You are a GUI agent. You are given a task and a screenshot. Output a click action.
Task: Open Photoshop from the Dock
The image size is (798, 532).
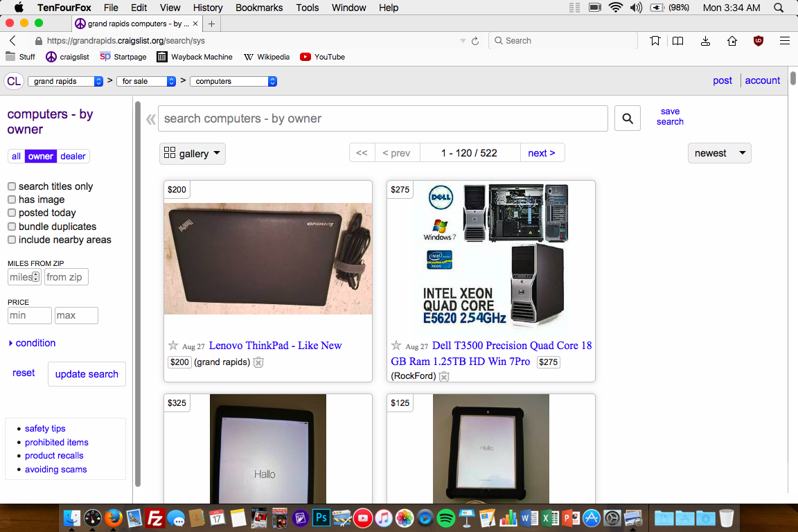321,518
